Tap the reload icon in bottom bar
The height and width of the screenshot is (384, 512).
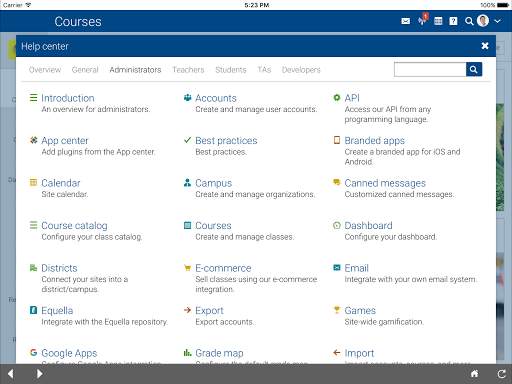502,374
